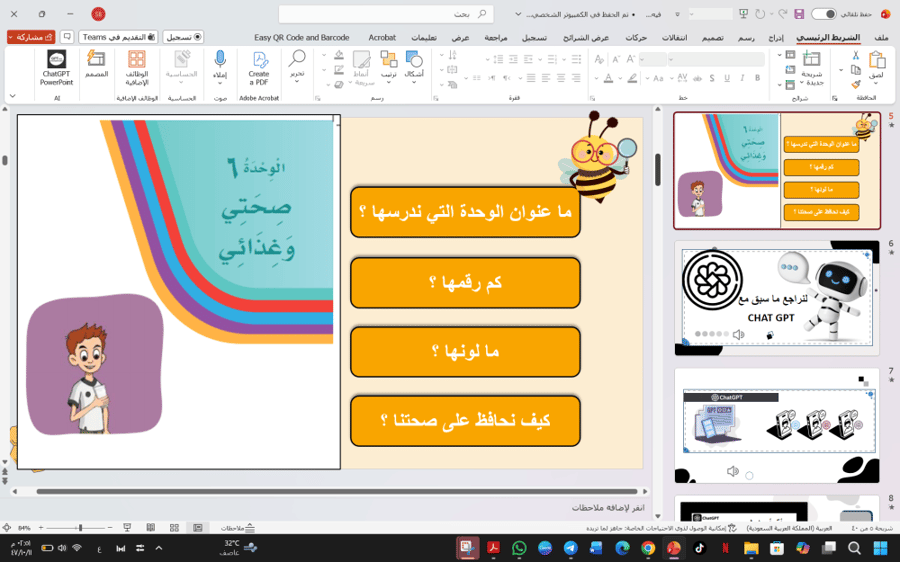900x562 pixels.
Task: Open Google Chrome from the taskbar
Action: (648, 548)
